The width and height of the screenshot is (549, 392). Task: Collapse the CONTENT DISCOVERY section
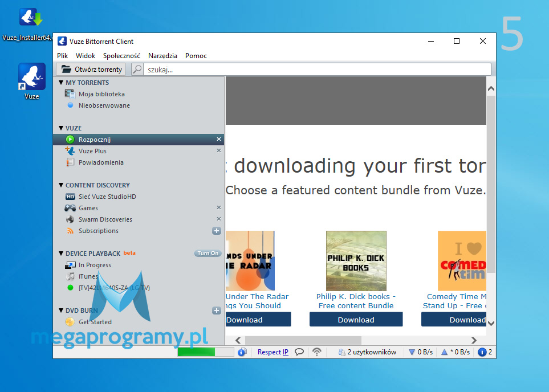[x=61, y=185]
